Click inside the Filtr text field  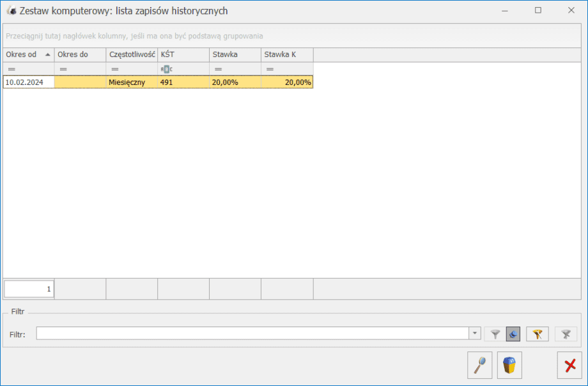click(252, 333)
